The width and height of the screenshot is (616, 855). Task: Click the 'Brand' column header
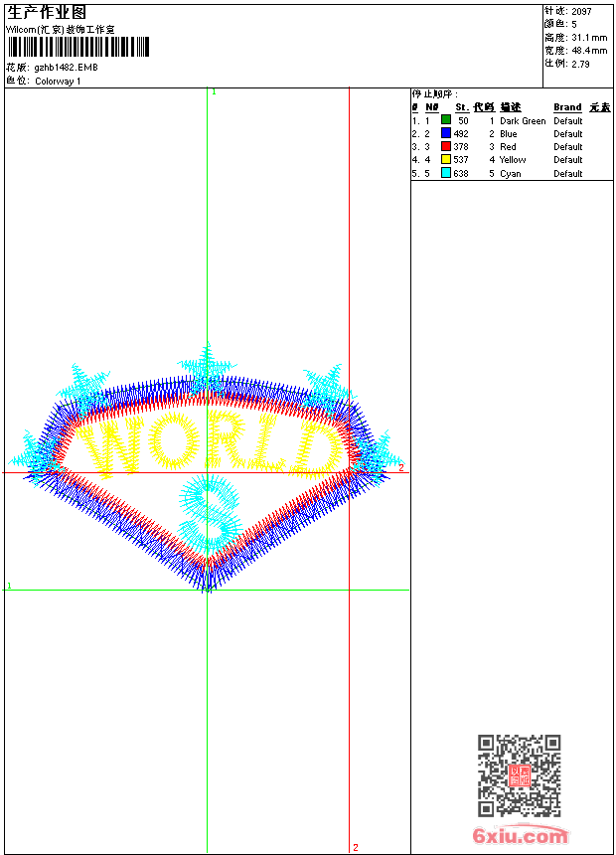[x=567, y=107]
